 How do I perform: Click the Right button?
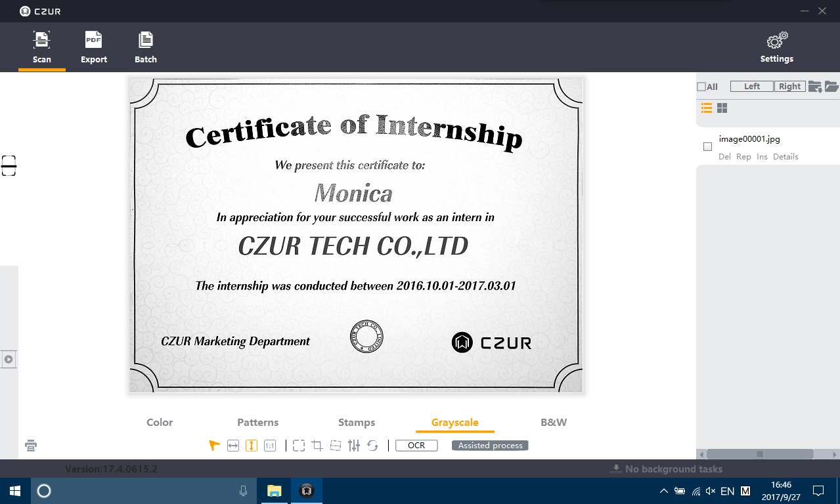(789, 87)
